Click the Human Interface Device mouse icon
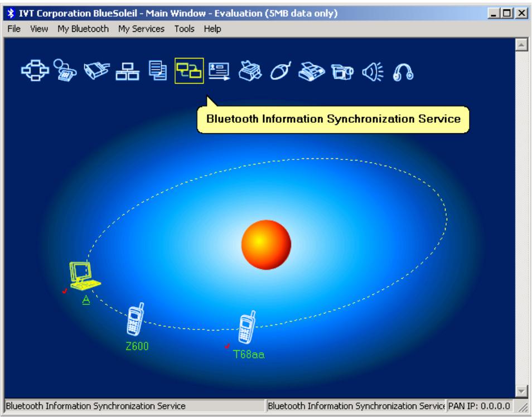The image size is (532, 417). tap(280, 71)
